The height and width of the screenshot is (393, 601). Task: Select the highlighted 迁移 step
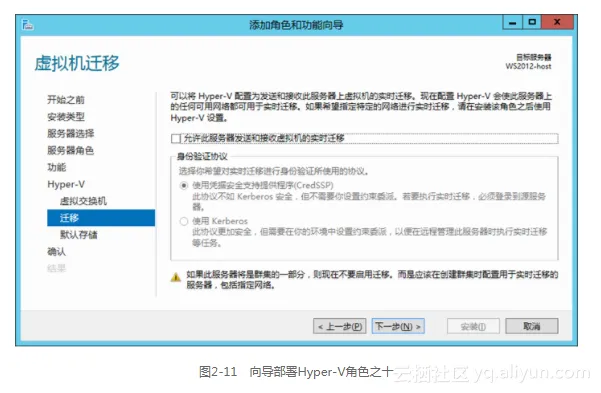coord(101,218)
